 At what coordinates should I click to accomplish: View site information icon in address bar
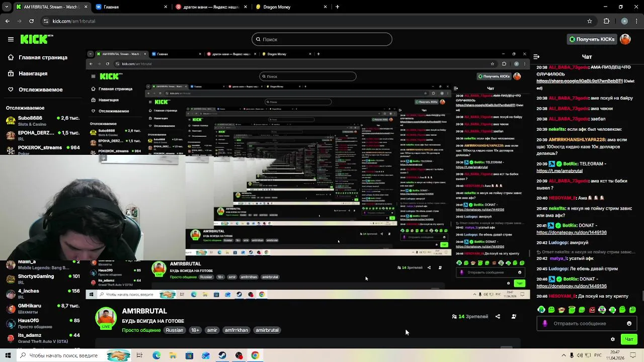tap(46, 21)
